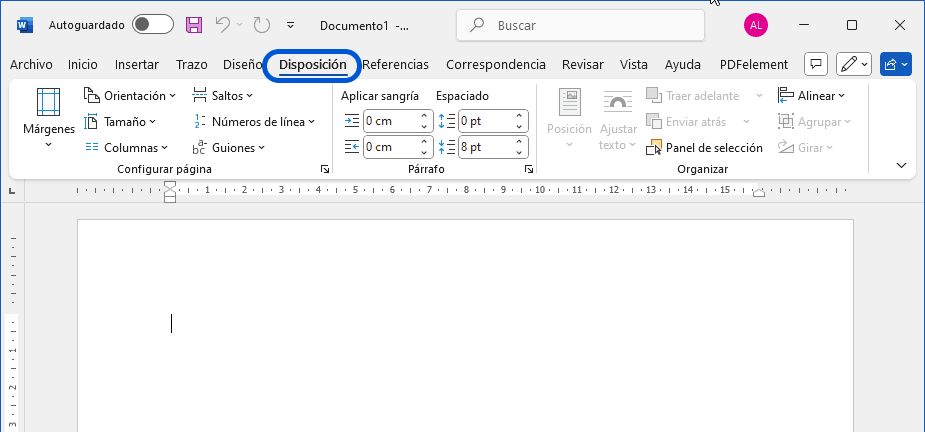Click the Posición button
The image size is (925, 432).
click(569, 118)
